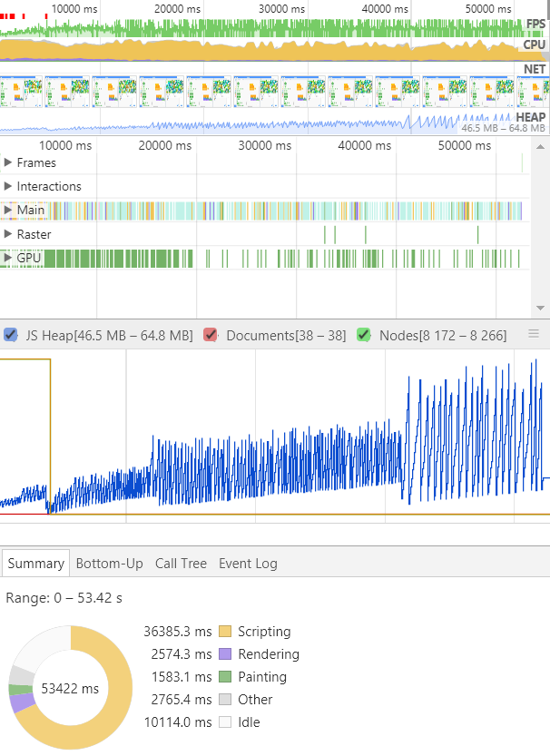The height and width of the screenshot is (756, 550).
Task: Open the Event Log tab
Action: coord(248,563)
